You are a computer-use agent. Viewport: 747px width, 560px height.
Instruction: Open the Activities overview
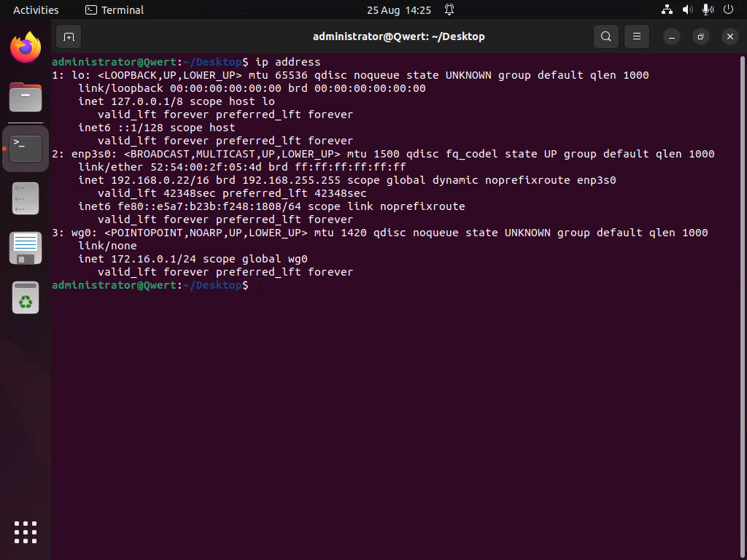[x=36, y=10]
